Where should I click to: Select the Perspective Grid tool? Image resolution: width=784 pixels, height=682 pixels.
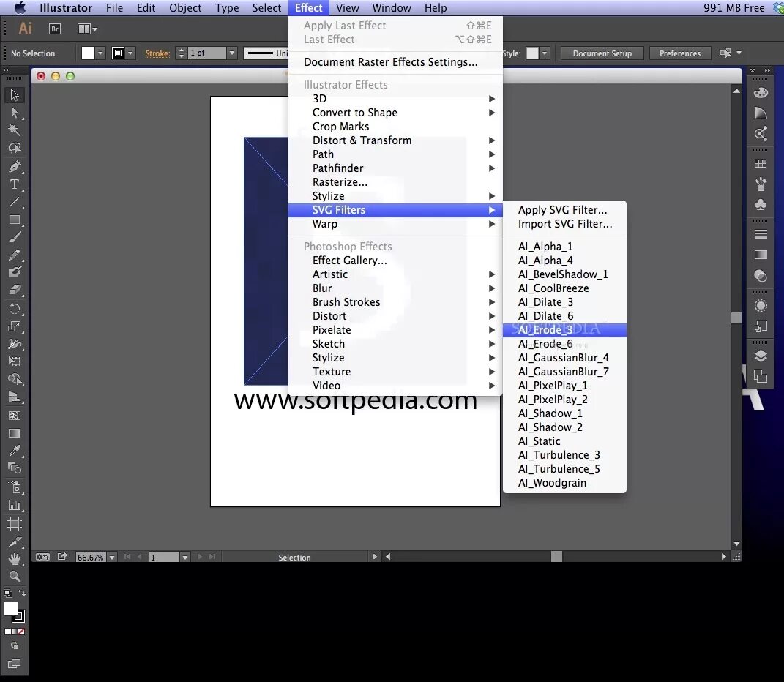[x=15, y=397]
